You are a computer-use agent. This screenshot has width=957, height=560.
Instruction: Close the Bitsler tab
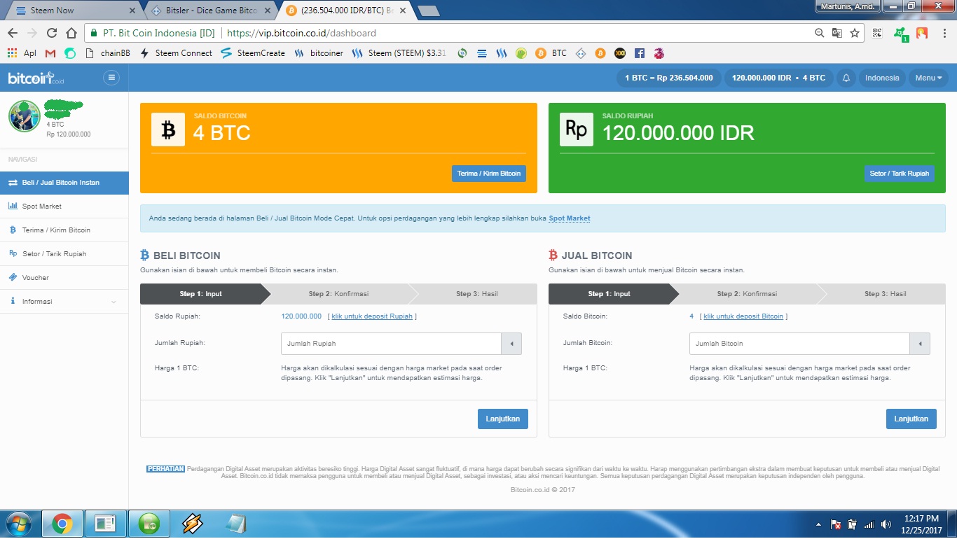pos(267,11)
